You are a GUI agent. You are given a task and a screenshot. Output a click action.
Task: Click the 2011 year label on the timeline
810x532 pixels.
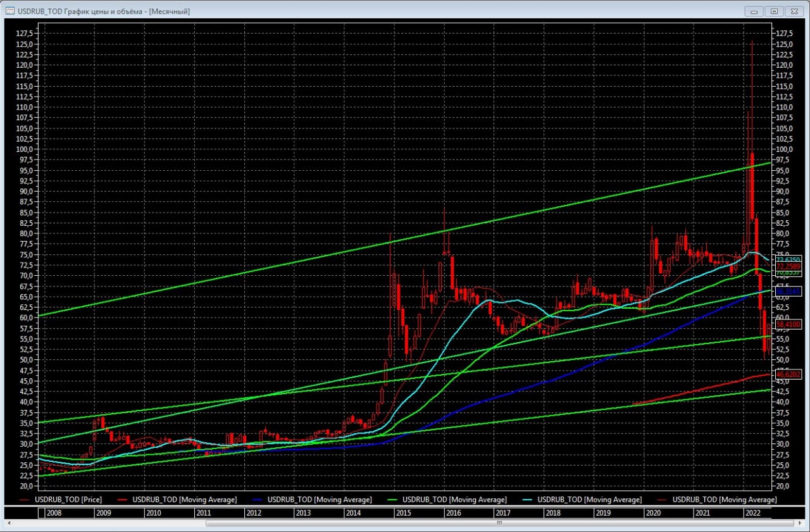click(203, 513)
